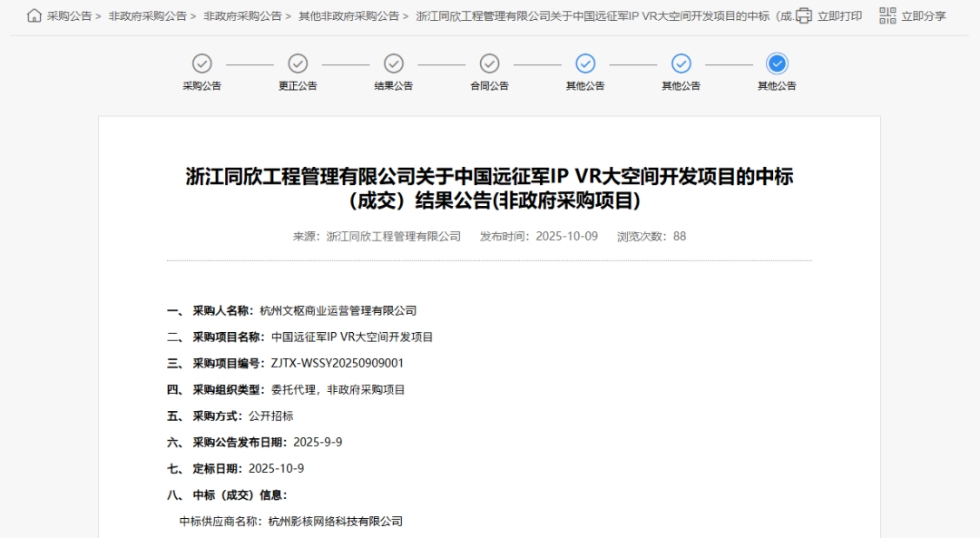The height and width of the screenshot is (538, 980).
Task: Click the announcement title heading
Action: click(x=490, y=188)
